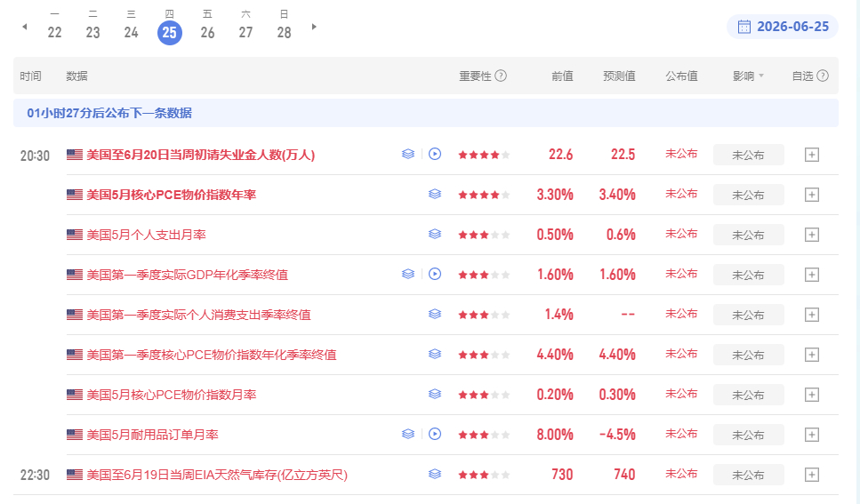Add EIA天然气库存 to watchlist

coord(812,475)
